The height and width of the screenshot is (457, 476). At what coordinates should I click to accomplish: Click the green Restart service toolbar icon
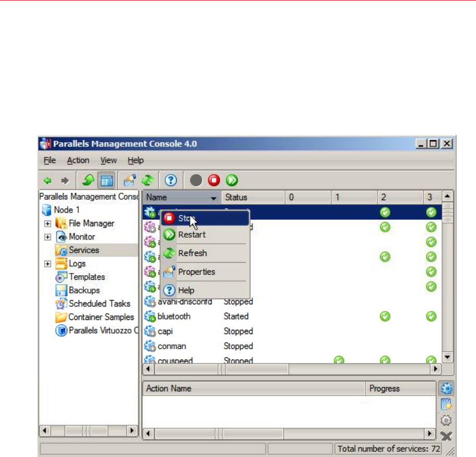232,180
